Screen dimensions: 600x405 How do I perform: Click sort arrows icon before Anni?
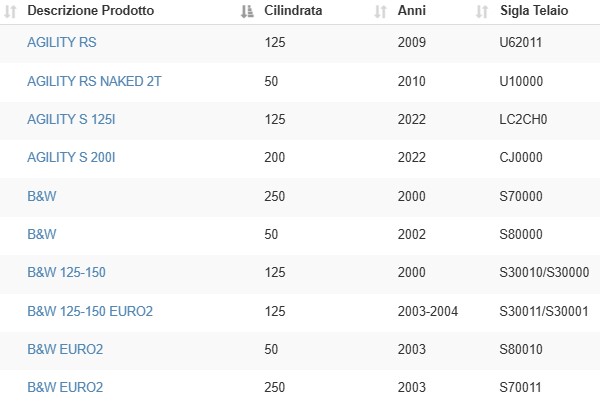pyautogui.click(x=380, y=11)
